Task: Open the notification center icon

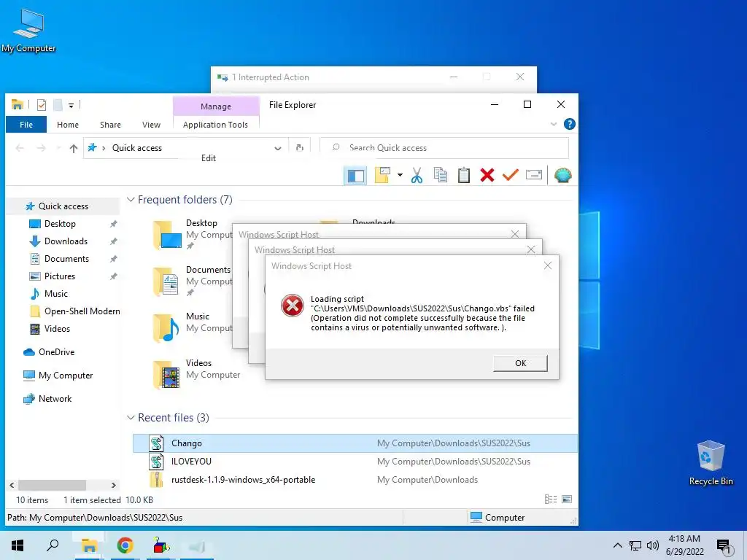Action: [724, 547]
